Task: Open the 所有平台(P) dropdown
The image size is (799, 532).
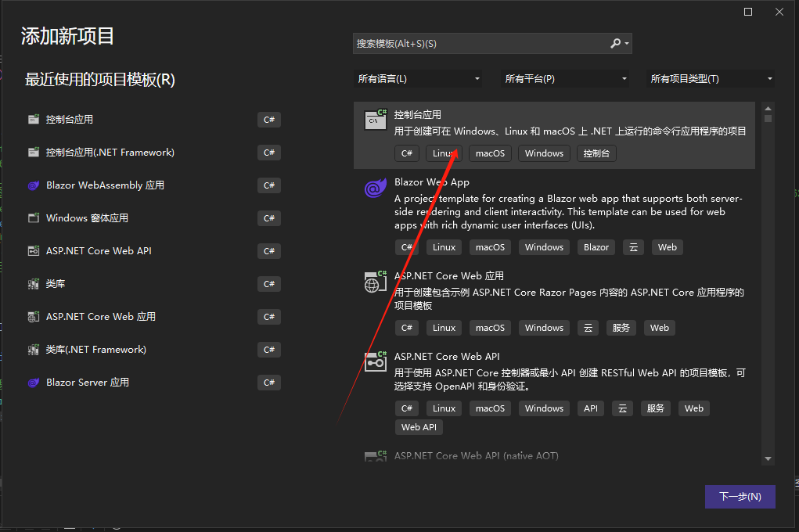Action: click(564, 78)
